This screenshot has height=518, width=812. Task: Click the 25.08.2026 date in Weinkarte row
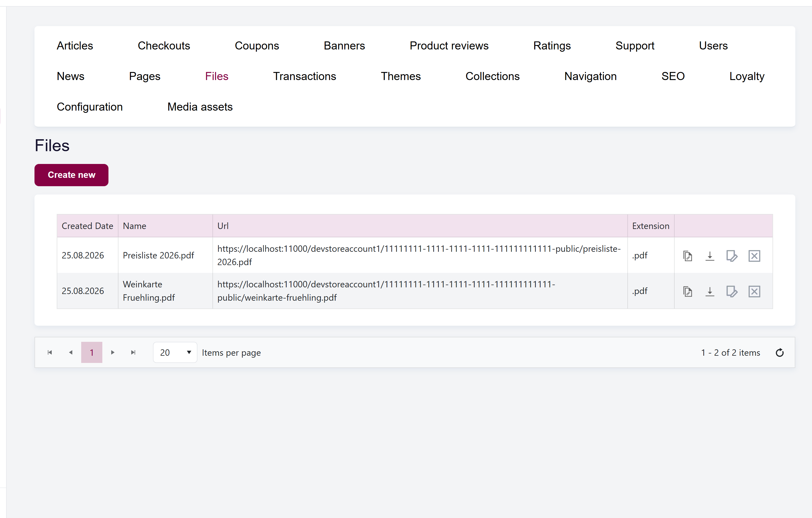(83, 291)
